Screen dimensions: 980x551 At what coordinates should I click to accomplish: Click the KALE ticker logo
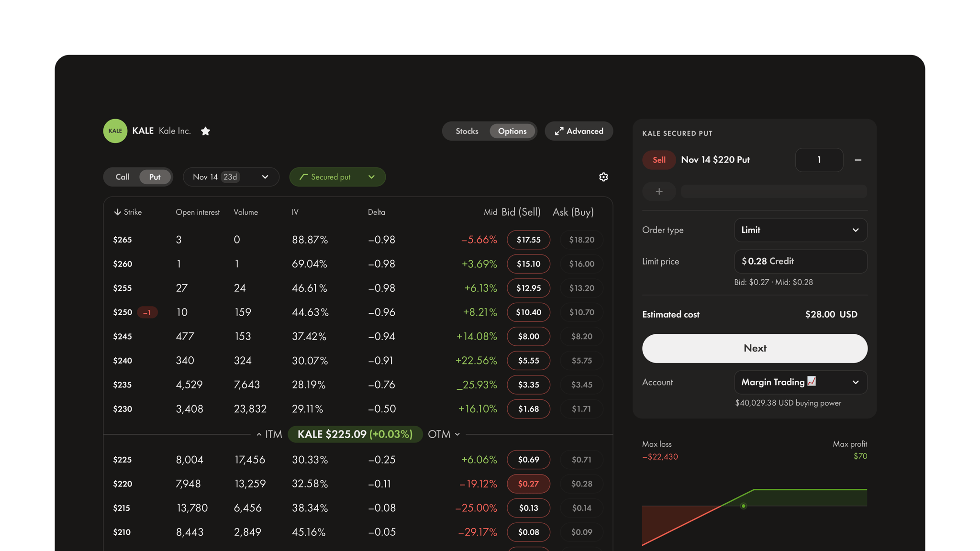pos(115,131)
